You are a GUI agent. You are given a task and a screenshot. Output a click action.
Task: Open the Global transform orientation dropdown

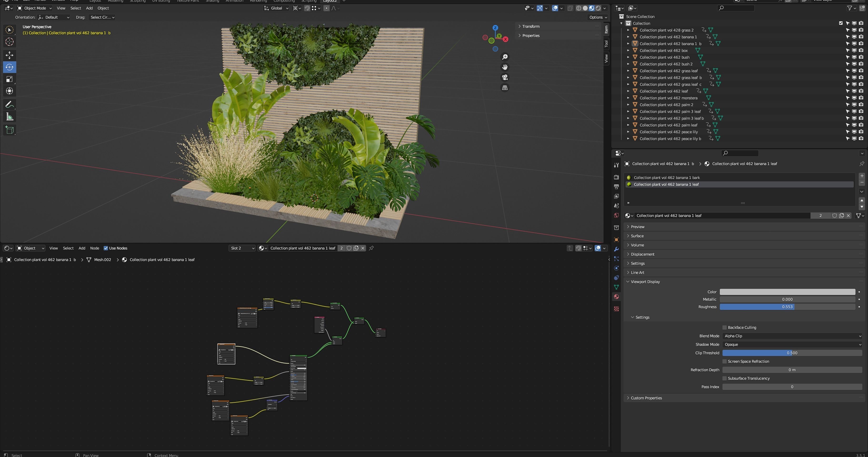click(x=276, y=8)
